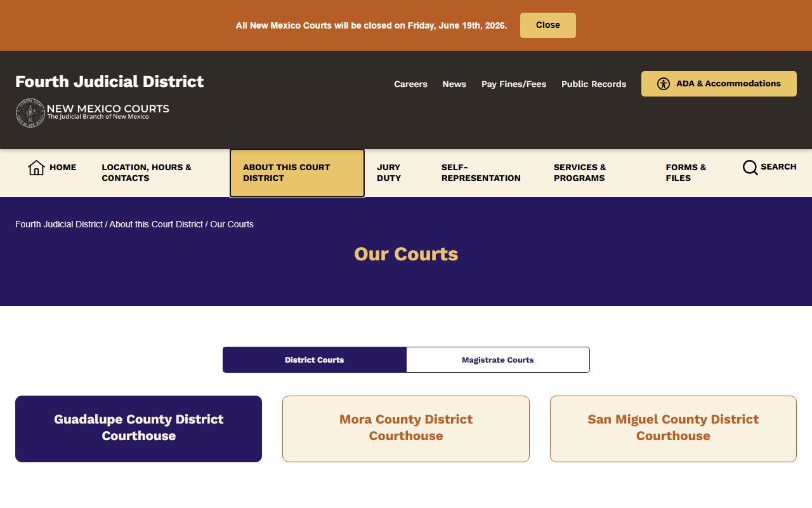The width and height of the screenshot is (812, 508).
Task: Open Public Records page
Action: tap(594, 84)
